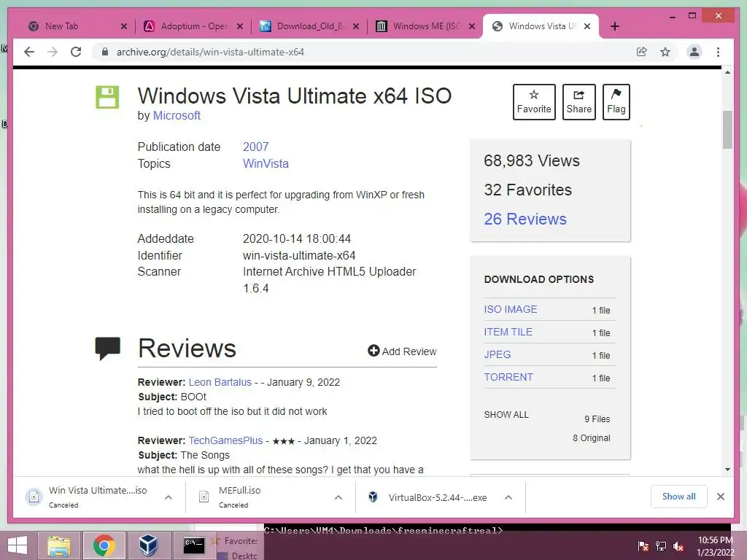Click the Share button on the page

tap(578, 102)
